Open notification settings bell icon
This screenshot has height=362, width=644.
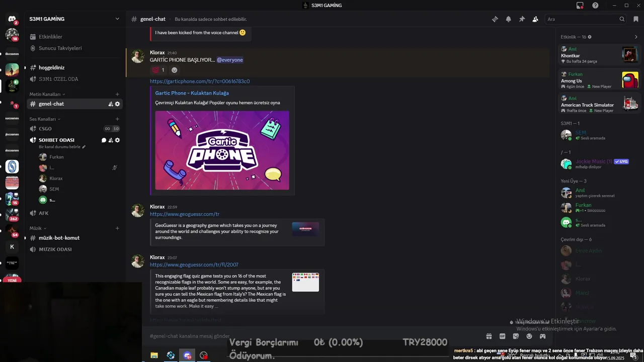[509, 19]
